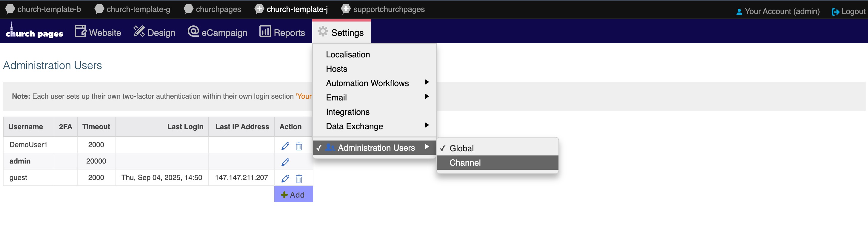Click the Logout icon
The image size is (868, 229).
click(x=835, y=12)
